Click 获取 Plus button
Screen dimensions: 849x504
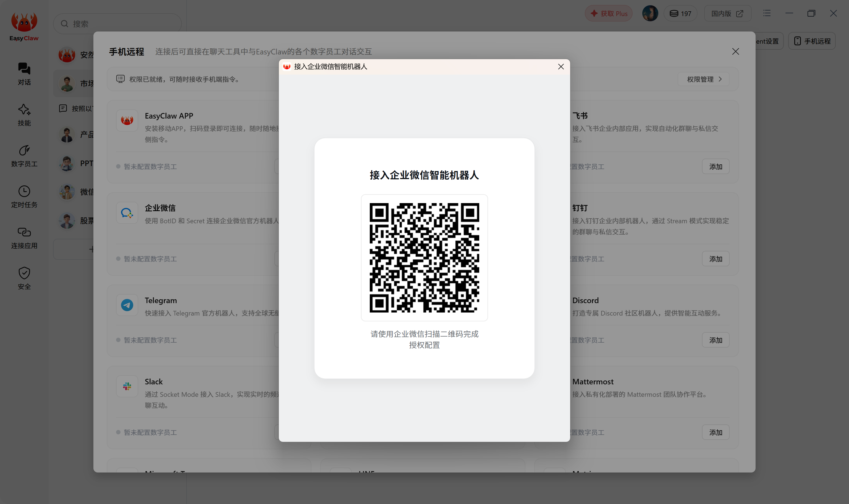pos(609,14)
